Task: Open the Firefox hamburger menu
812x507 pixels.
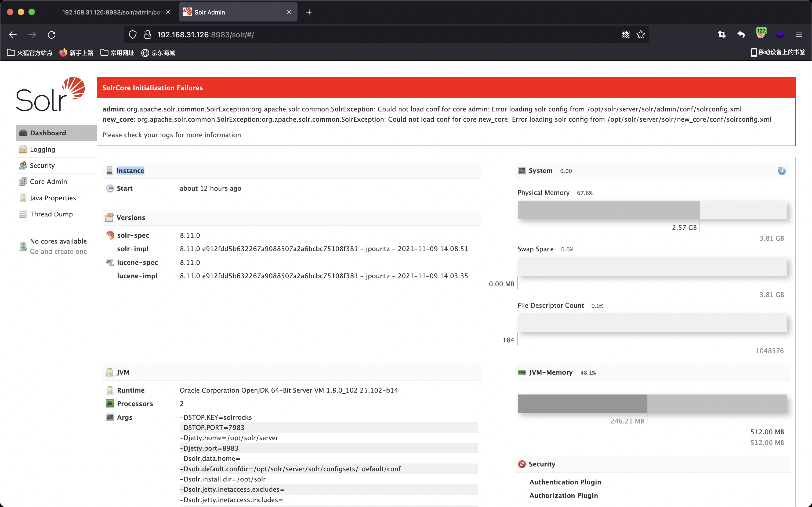Action: point(799,35)
